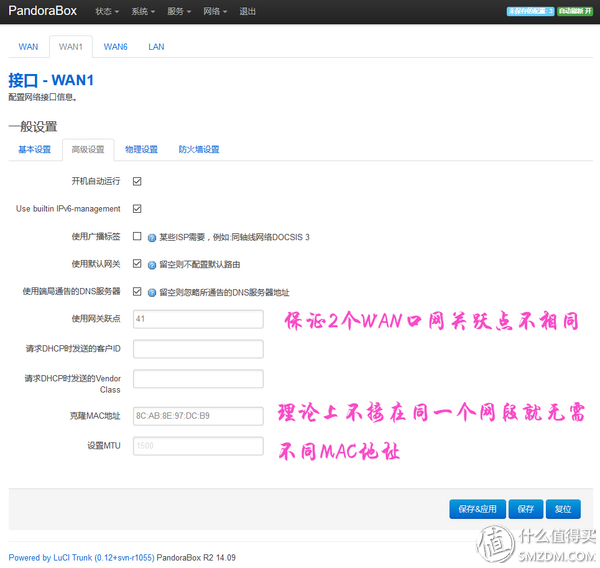The image size is (600, 568).
Task: Switch to the WAN6 interface tab
Action: (x=116, y=47)
